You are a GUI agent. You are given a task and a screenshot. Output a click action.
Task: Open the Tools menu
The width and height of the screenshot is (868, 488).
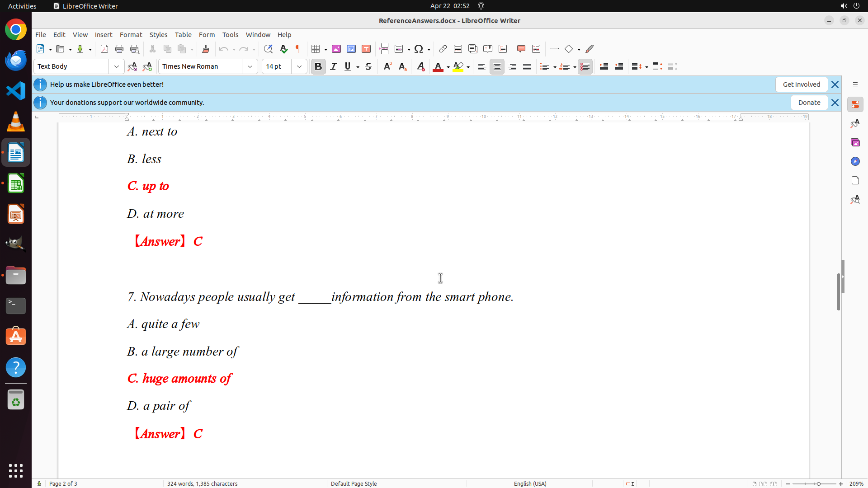click(230, 34)
